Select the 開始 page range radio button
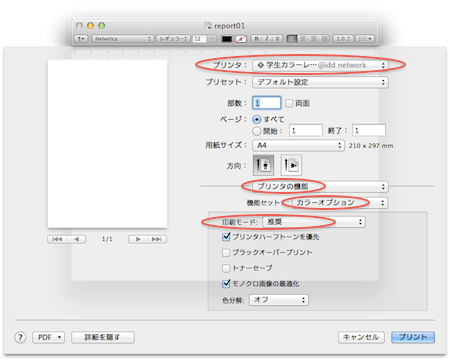 click(257, 131)
